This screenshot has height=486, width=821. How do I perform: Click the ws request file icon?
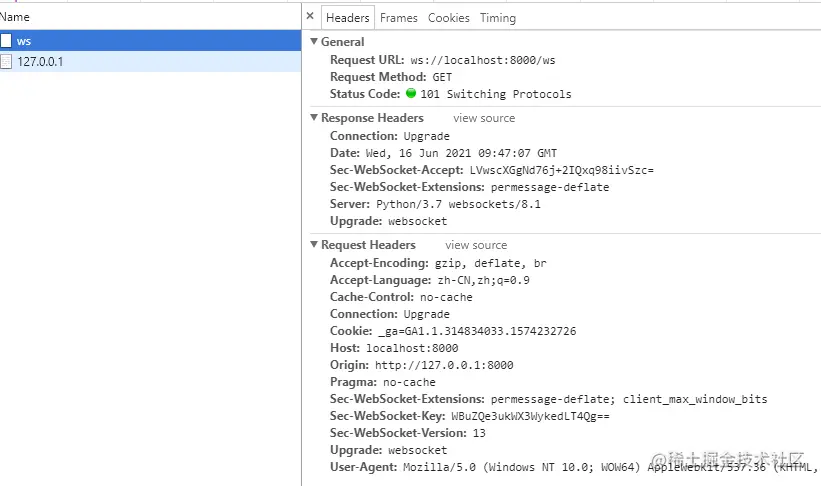[6, 41]
